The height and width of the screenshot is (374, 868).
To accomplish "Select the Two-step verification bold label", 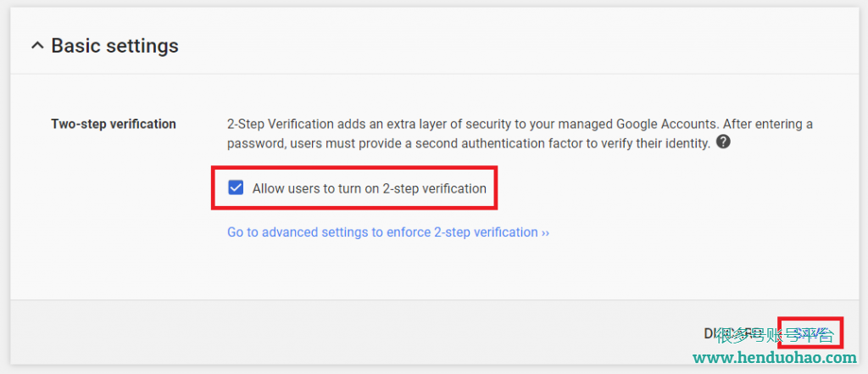I will (114, 124).
